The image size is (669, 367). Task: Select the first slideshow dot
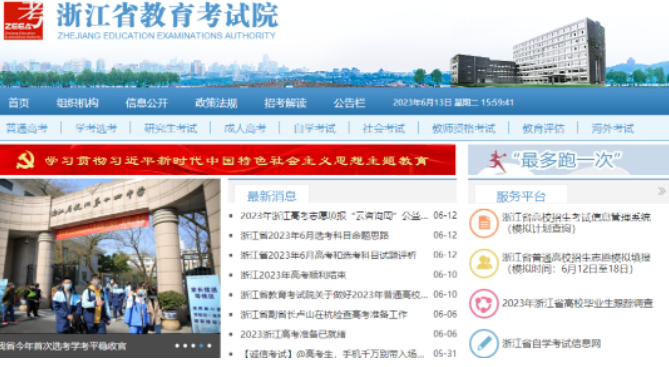click(177, 346)
